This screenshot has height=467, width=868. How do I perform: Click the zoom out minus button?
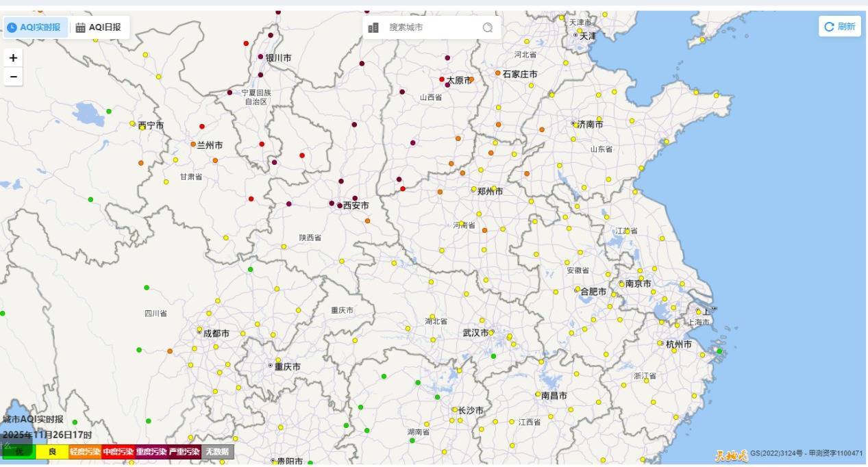(13, 77)
